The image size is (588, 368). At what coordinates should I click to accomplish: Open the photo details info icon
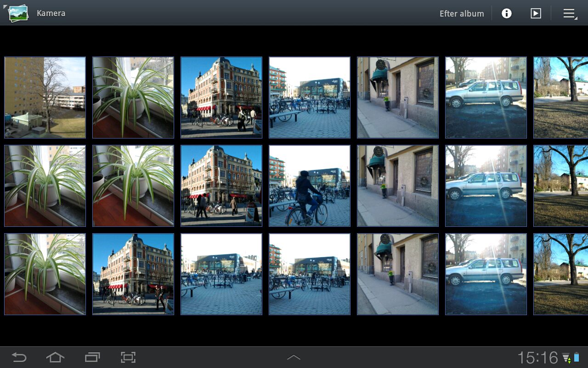(x=507, y=13)
